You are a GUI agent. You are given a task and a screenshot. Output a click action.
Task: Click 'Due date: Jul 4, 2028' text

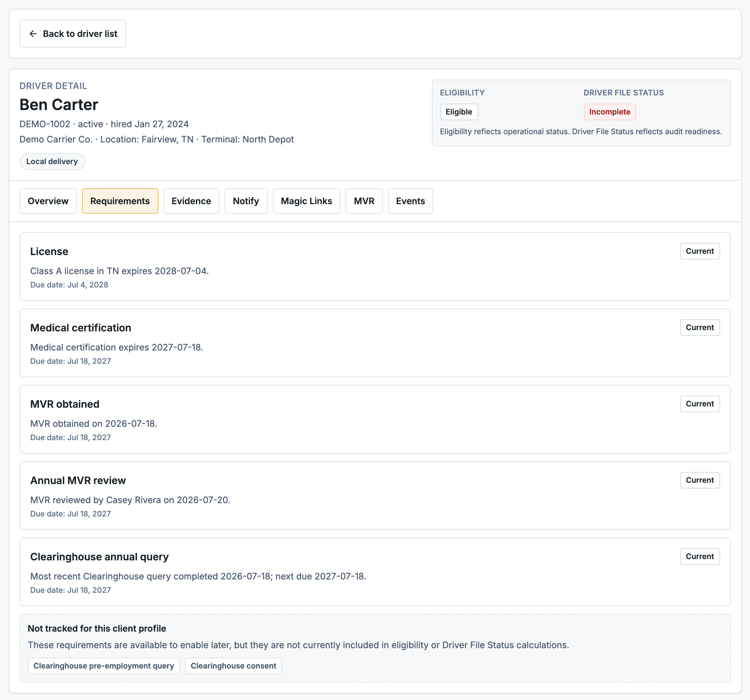coord(69,285)
